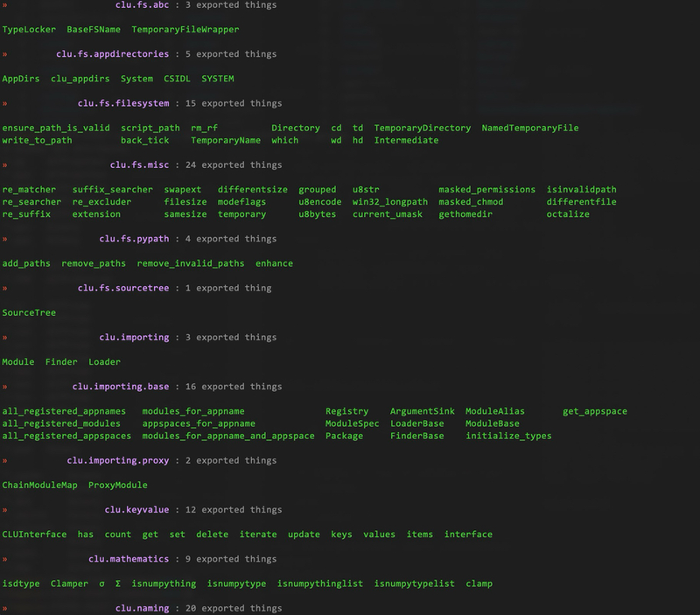Select isinvalidpath export name
The height and width of the screenshot is (615, 700).
click(581, 190)
